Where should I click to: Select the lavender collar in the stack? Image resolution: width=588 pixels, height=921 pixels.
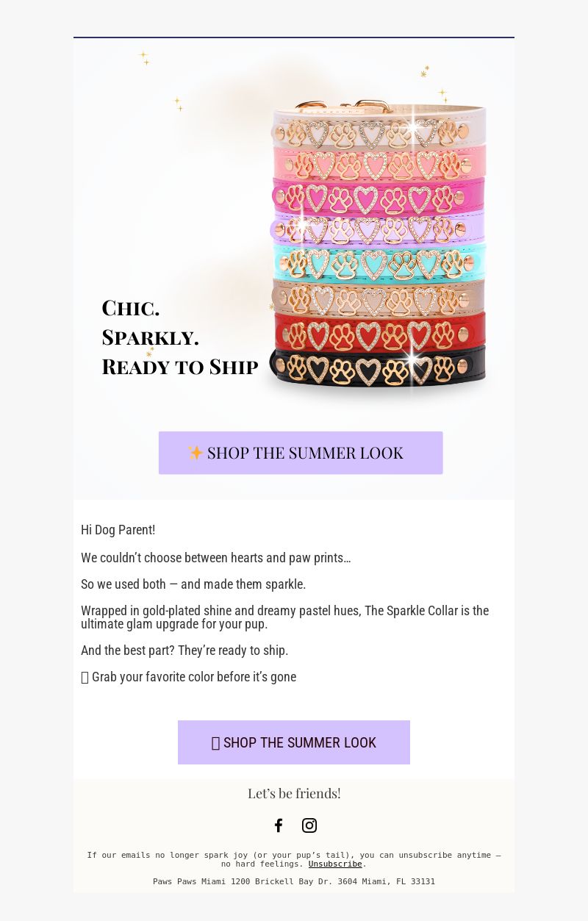coord(379,229)
